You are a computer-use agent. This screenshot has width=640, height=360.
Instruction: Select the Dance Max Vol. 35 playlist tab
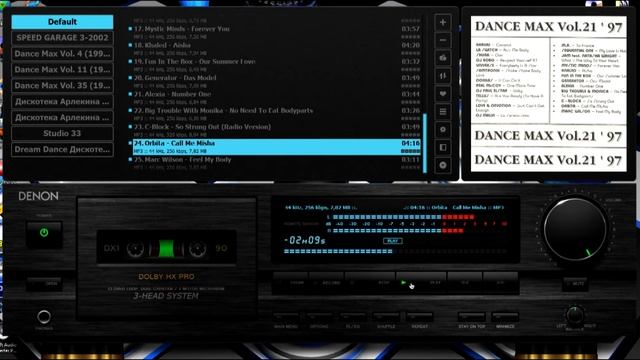pyautogui.click(x=62, y=86)
